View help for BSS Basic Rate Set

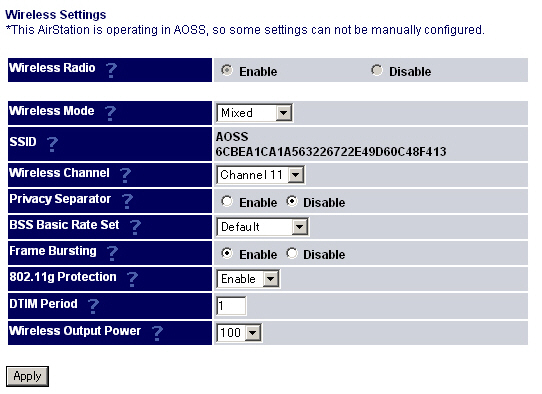coord(135,227)
